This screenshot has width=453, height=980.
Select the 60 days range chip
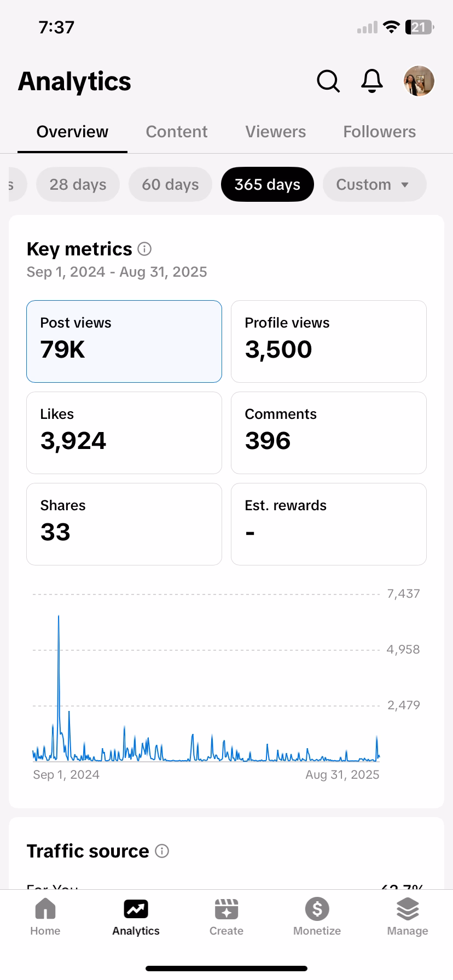pyautogui.click(x=170, y=185)
